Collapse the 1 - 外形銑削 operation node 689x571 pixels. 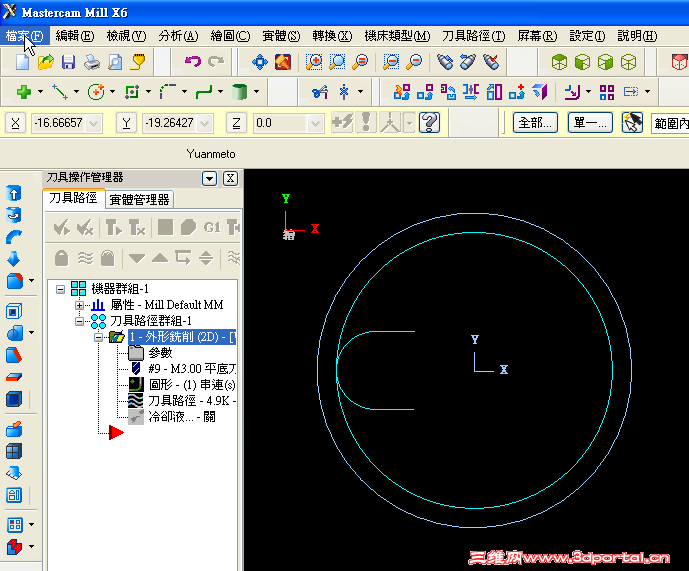pos(98,338)
